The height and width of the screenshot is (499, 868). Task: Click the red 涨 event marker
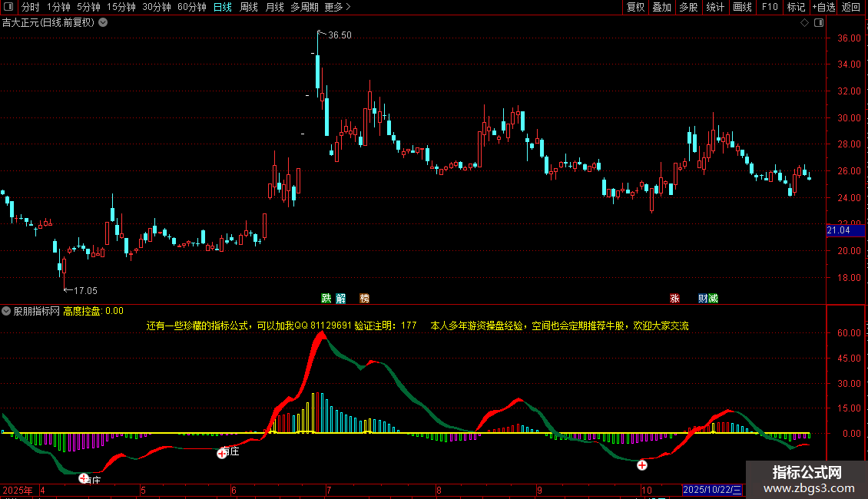coord(674,299)
